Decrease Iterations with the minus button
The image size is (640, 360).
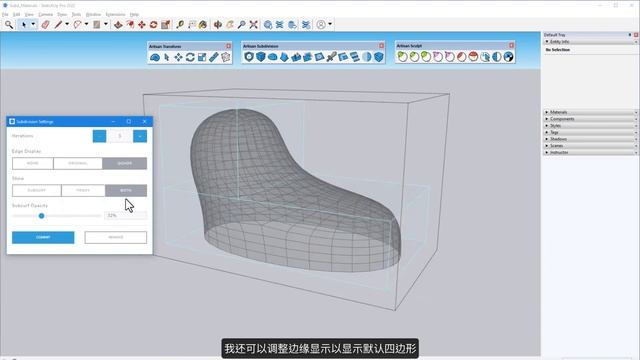pyautogui.click(x=99, y=136)
